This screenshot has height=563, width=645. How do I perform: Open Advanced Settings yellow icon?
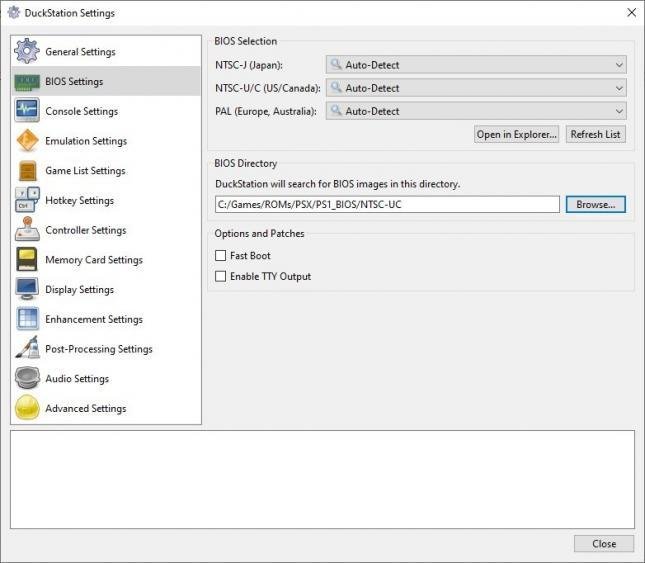(x=27, y=408)
